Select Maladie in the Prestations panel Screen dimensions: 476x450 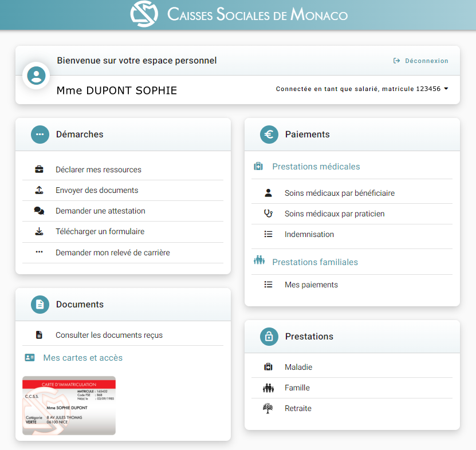point(298,367)
